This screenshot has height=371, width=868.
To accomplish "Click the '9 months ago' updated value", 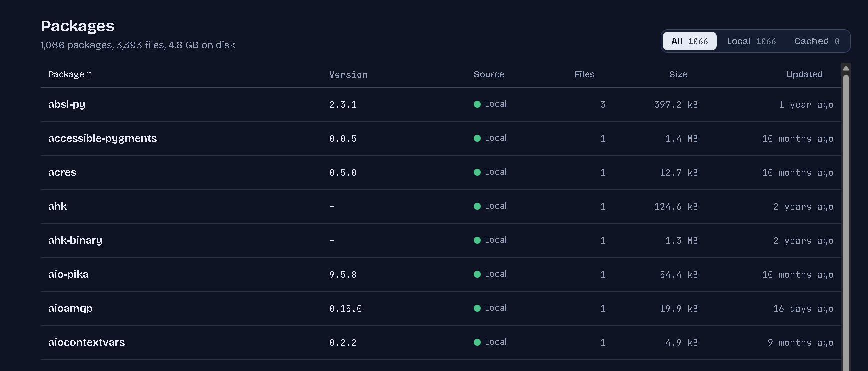I will click(x=800, y=342).
